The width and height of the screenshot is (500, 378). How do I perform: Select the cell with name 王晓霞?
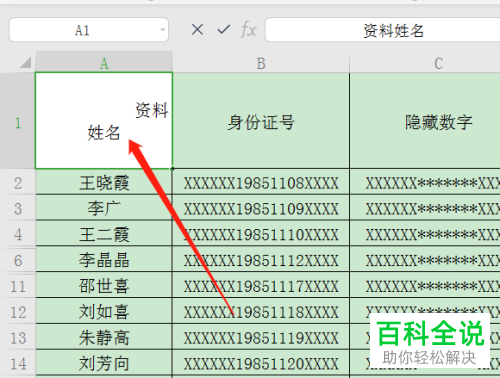(104, 182)
